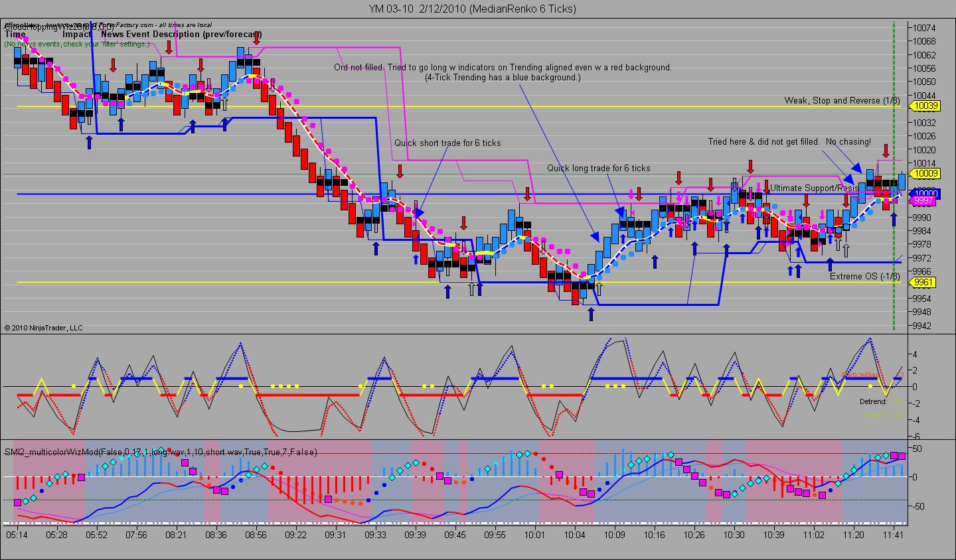The height and width of the screenshot is (560, 956).
Task: Click the 10068 price axis value
Action: tap(924, 42)
